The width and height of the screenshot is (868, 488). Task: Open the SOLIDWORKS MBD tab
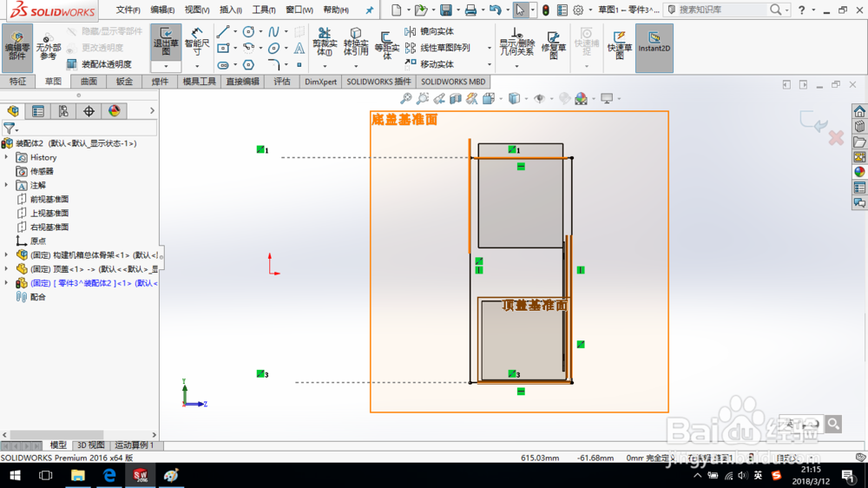pyautogui.click(x=453, y=82)
